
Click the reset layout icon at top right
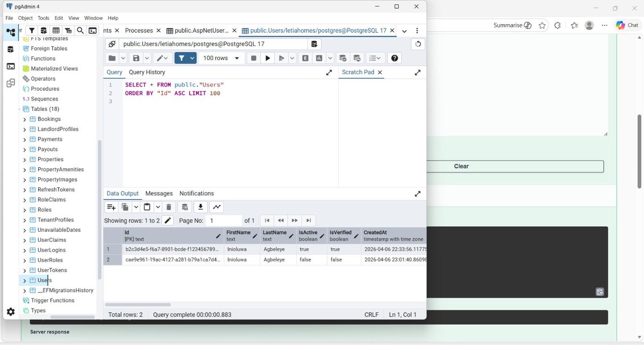pyautogui.click(x=418, y=44)
